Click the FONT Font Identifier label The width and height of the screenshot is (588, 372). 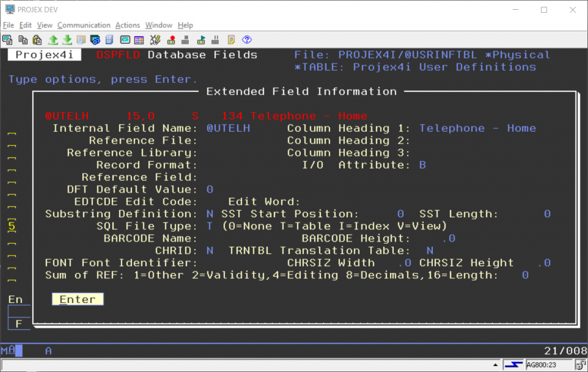121,263
